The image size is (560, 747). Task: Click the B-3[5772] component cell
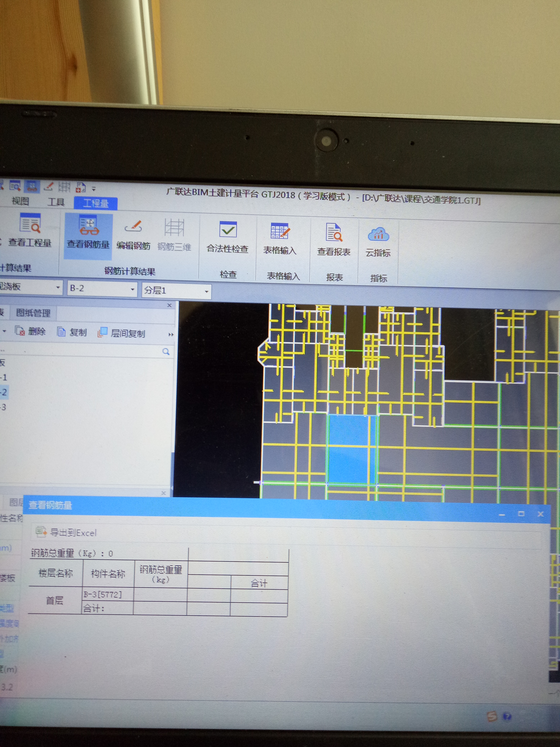tap(108, 594)
